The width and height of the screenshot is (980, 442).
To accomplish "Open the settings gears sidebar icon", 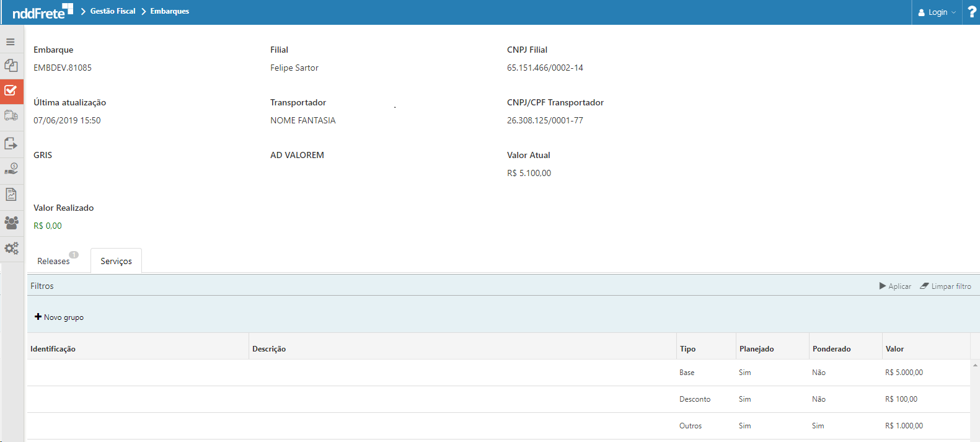I will pos(11,249).
